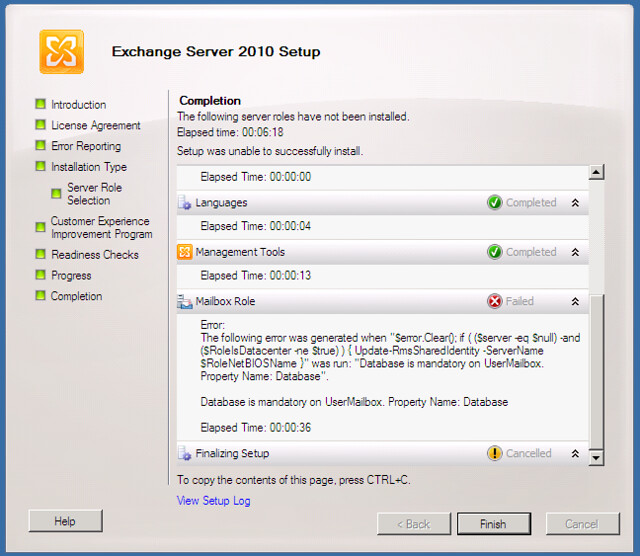Select the Installation Type step

point(89,167)
